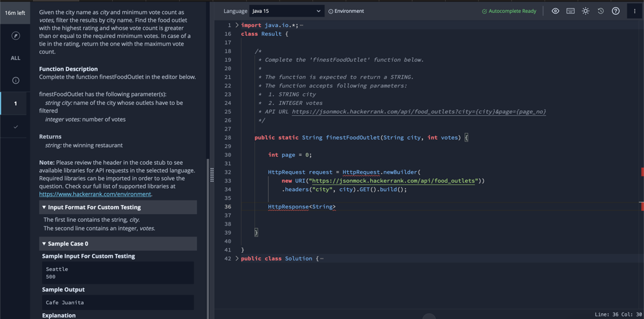644x319 pixels.
Task: Click the Autocomplete Ready status indicator
Action: click(509, 11)
